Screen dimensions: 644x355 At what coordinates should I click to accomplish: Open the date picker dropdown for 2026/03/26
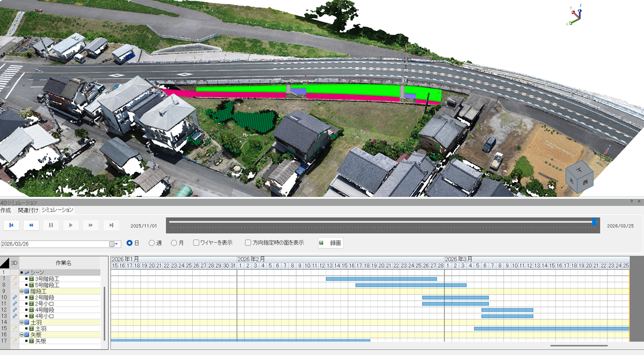click(x=117, y=244)
